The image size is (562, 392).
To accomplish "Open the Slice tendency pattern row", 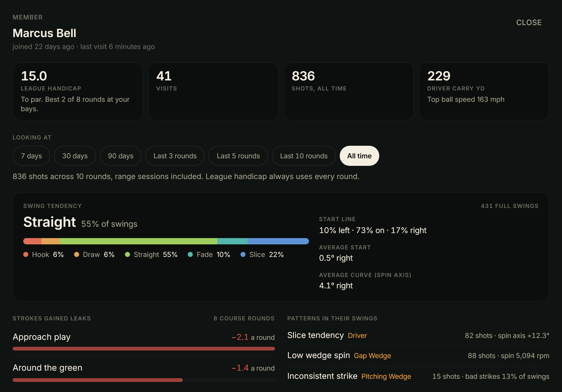I will pyautogui.click(x=418, y=335).
